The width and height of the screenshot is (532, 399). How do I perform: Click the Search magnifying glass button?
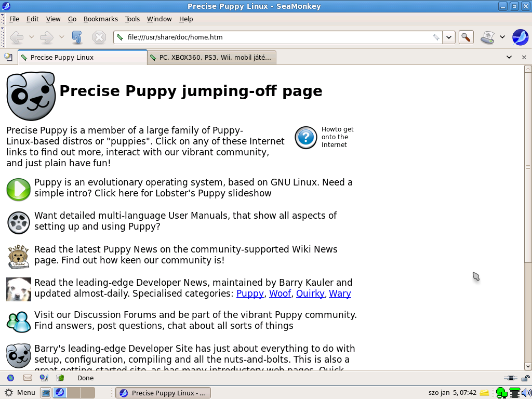tap(466, 37)
